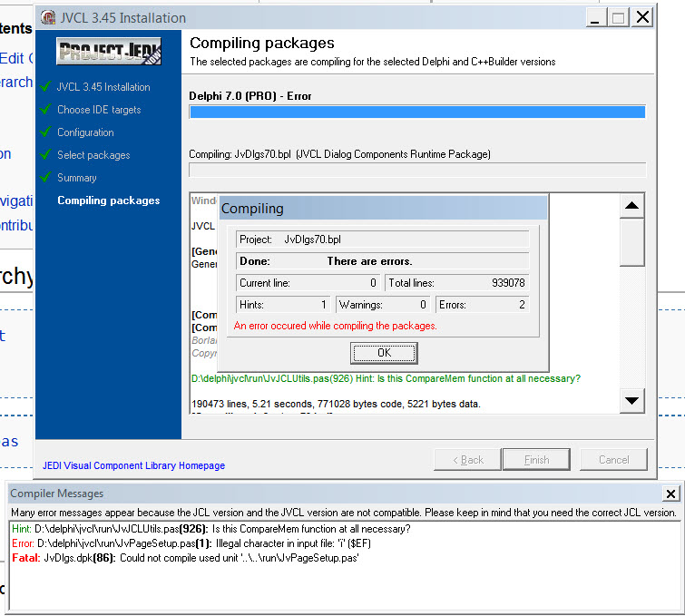The image size is (685, 616).
Task: Select the Compiling packages step in sidebar
Action: (x=108, y=200)
